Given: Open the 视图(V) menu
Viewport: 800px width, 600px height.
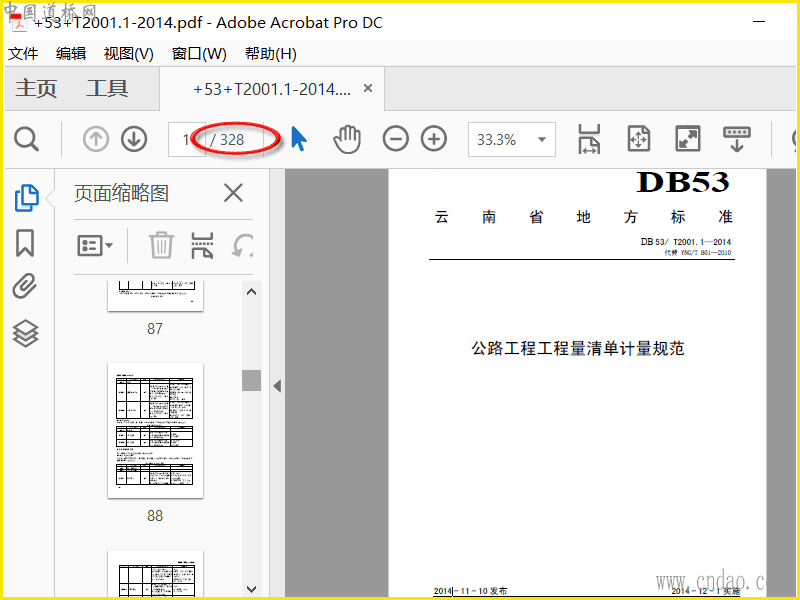Looking at the screenshot, I should tap(129, 54).
